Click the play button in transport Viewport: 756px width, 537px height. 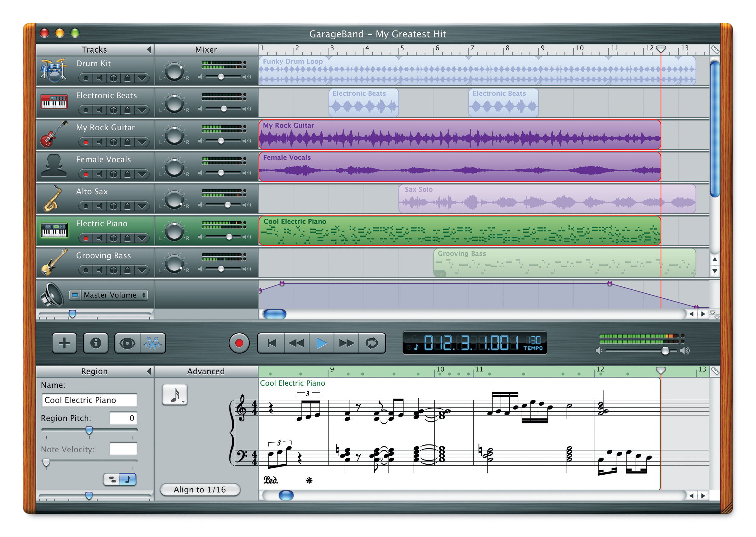[321, 343]
